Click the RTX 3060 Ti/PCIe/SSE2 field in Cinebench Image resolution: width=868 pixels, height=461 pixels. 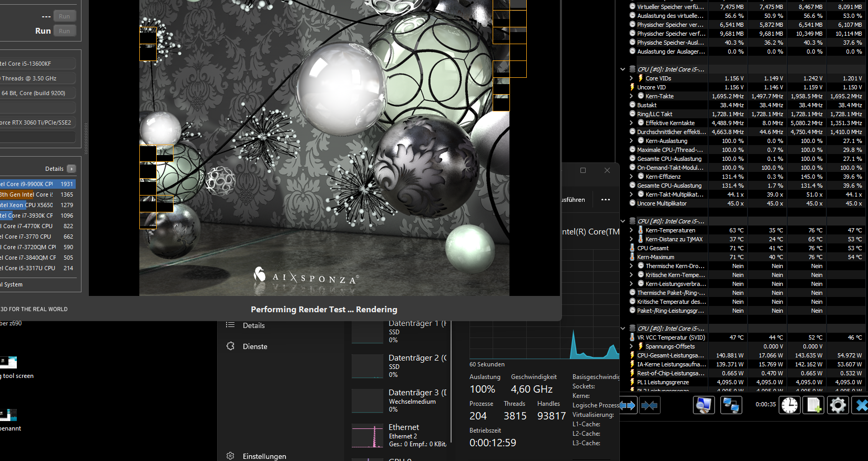pyautogui.click(x=38, y=122)
